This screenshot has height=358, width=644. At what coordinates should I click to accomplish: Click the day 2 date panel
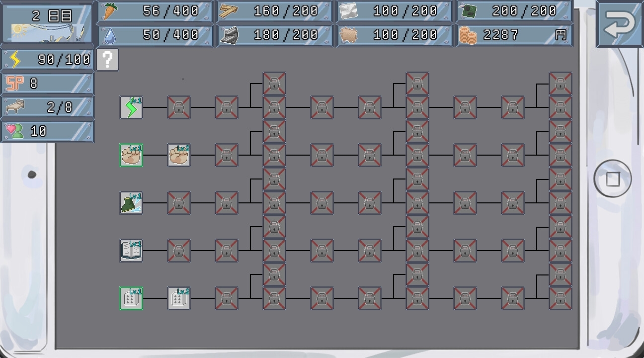tap(48, 23)
